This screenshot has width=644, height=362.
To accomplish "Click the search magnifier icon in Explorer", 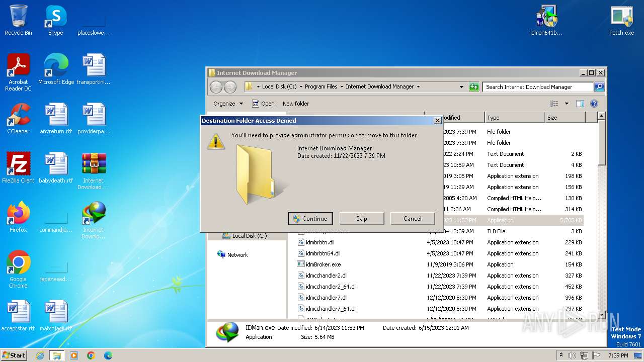I will click(599, 87).
